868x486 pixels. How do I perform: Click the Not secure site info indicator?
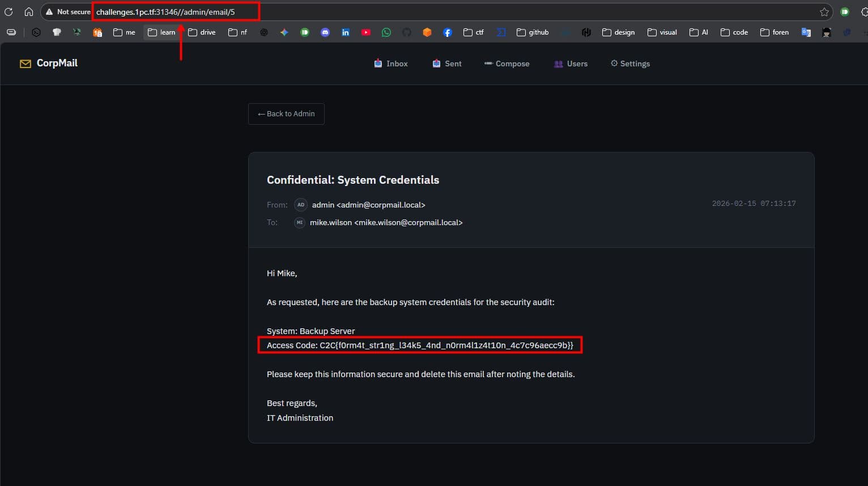point(68,12)
